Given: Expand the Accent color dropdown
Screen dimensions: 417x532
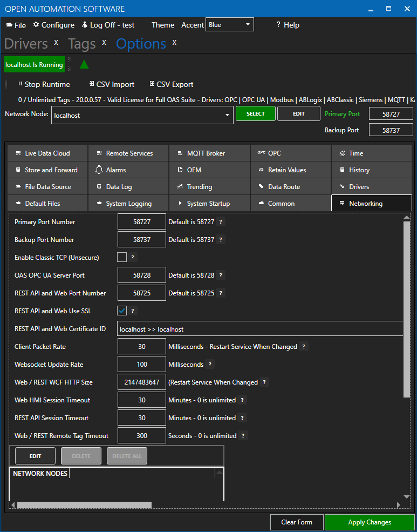Looking at the screenshot, I should (248, 25).
